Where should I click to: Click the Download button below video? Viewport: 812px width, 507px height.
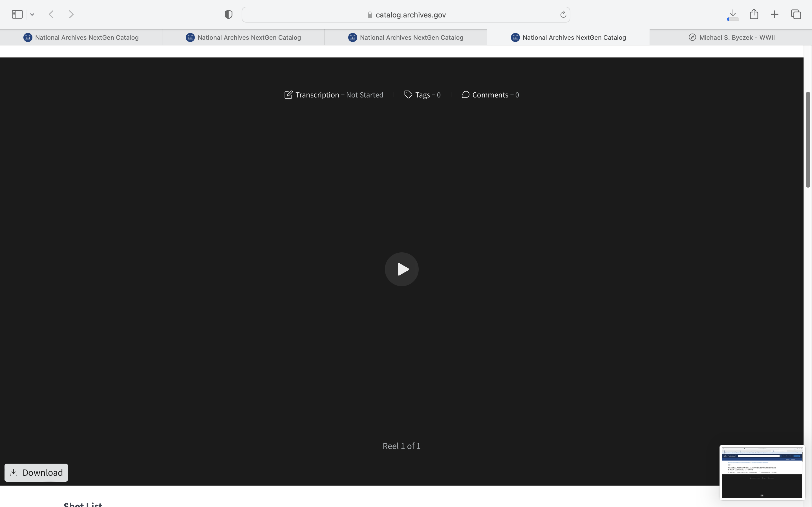[x=36, y=472]
